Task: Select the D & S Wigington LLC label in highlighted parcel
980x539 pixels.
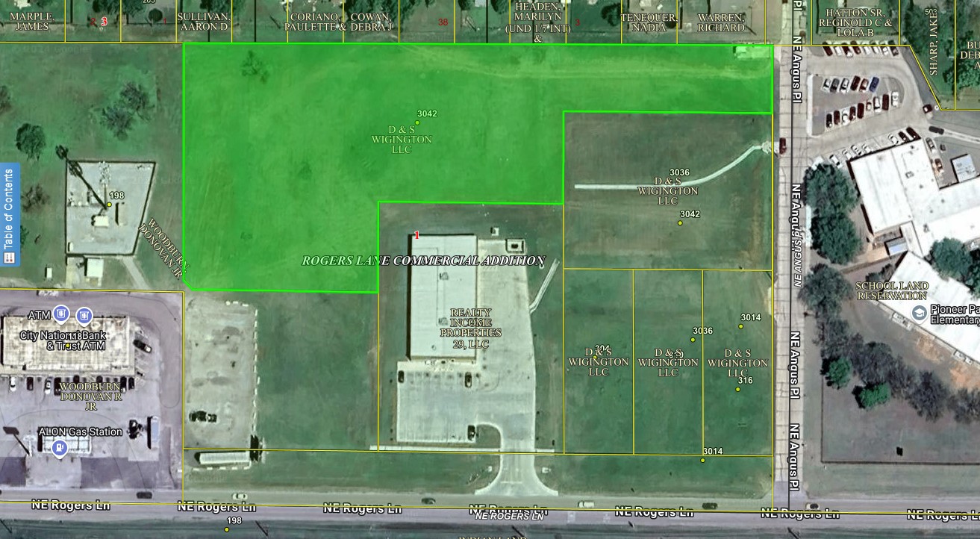Action: (x=401, y=140)
